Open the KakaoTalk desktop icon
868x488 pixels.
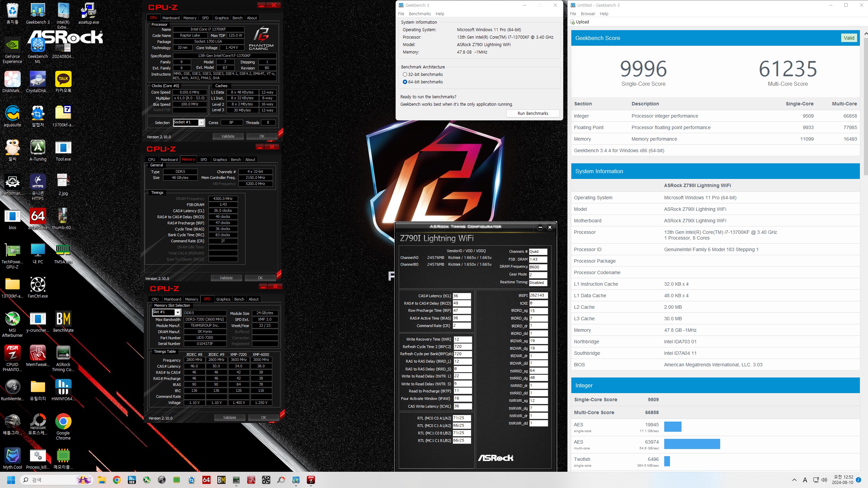point(63,82)
